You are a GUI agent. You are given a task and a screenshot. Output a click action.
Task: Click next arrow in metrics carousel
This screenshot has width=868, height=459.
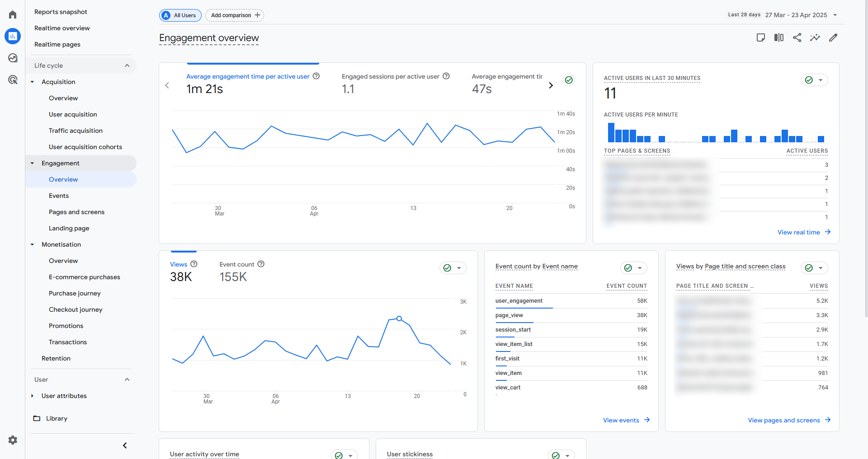(x=551, y=85)
